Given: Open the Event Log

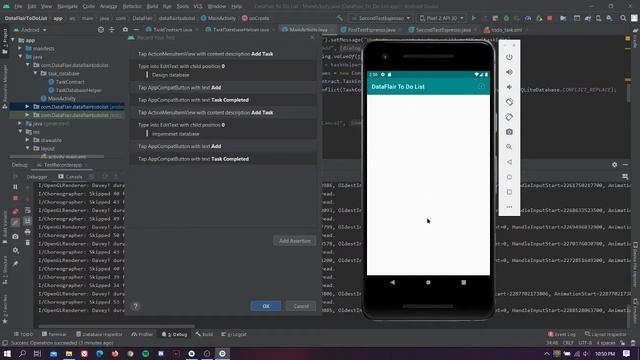Looking at the screenshot, I should click(x=562, y=334).
